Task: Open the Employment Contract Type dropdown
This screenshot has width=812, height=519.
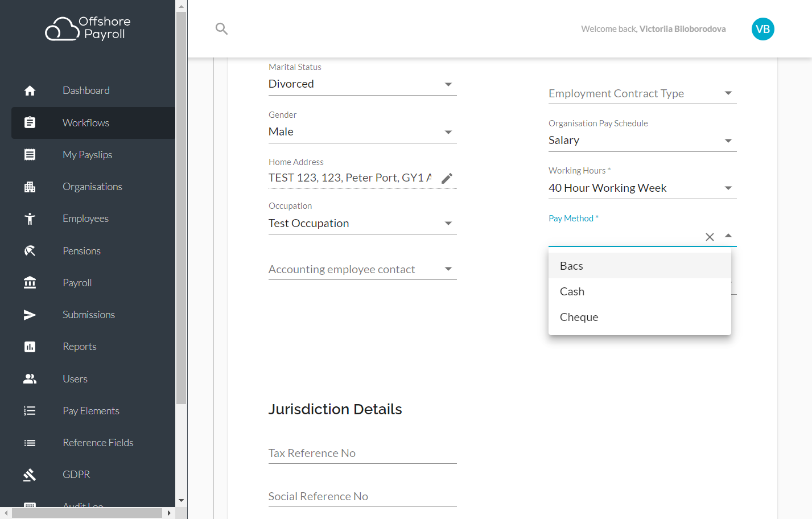Action: click(642, 93)
